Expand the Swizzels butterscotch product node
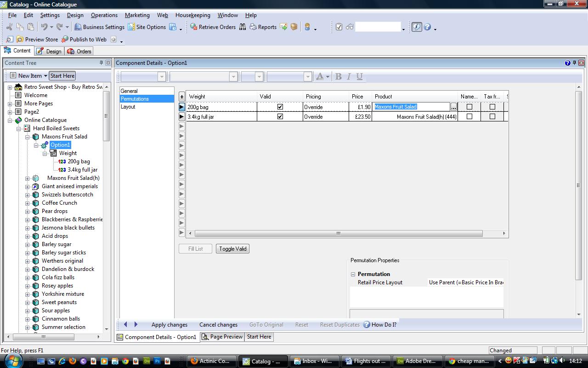This screenshot has height=368, width=588. [28, 195]
